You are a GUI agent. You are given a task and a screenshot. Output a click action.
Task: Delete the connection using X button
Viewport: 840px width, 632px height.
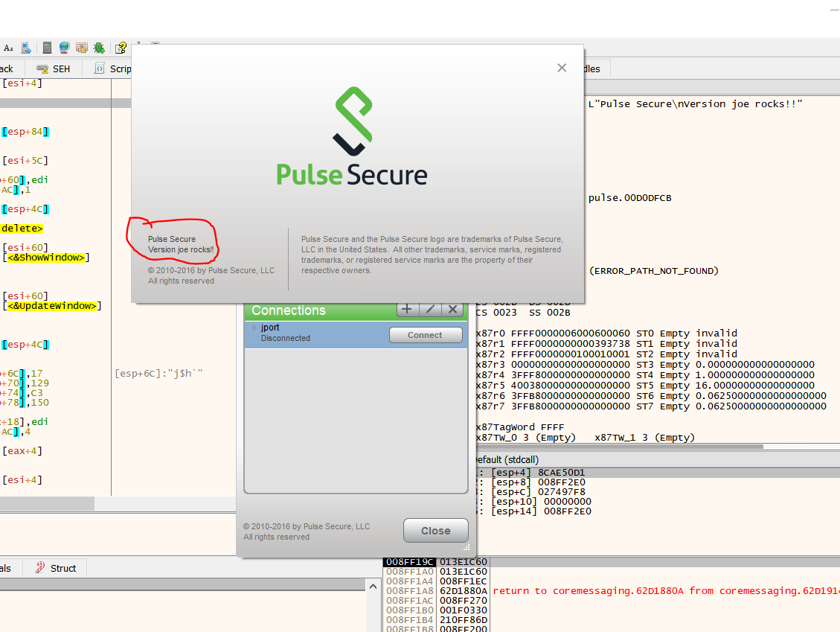point(452,310)
